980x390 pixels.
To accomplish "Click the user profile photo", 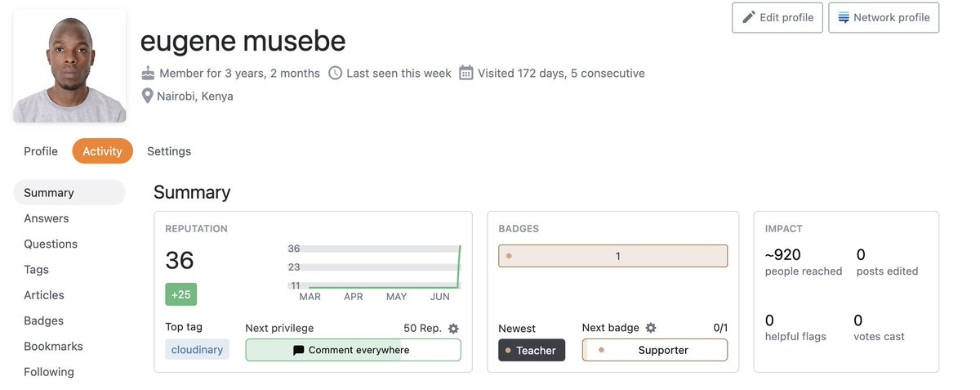I will (x=70, y=66).
